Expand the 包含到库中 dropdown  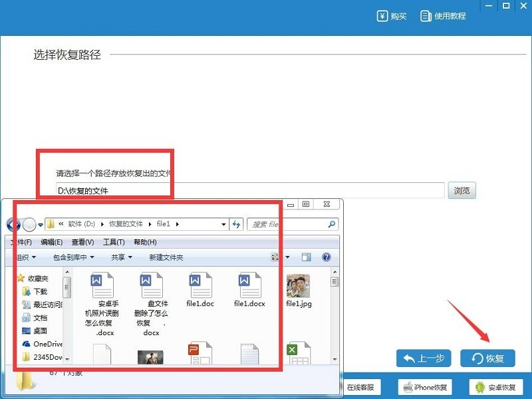click(x=73, y=257)
